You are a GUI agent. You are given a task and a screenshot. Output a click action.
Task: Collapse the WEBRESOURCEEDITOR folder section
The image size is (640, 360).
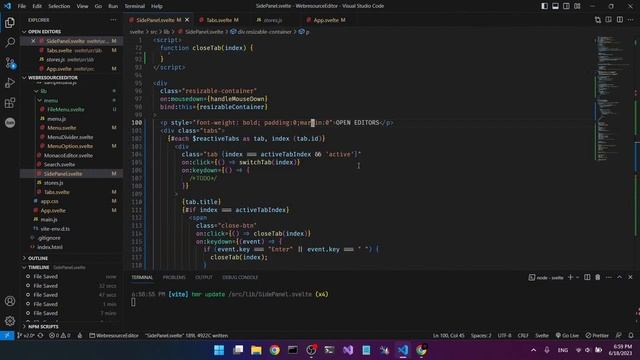click(x=53, y=78)
